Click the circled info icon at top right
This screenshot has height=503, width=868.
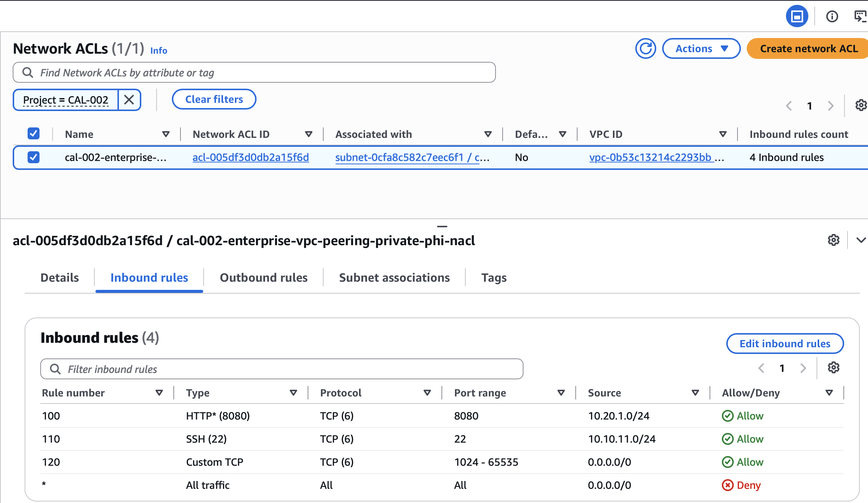[832, 16]
